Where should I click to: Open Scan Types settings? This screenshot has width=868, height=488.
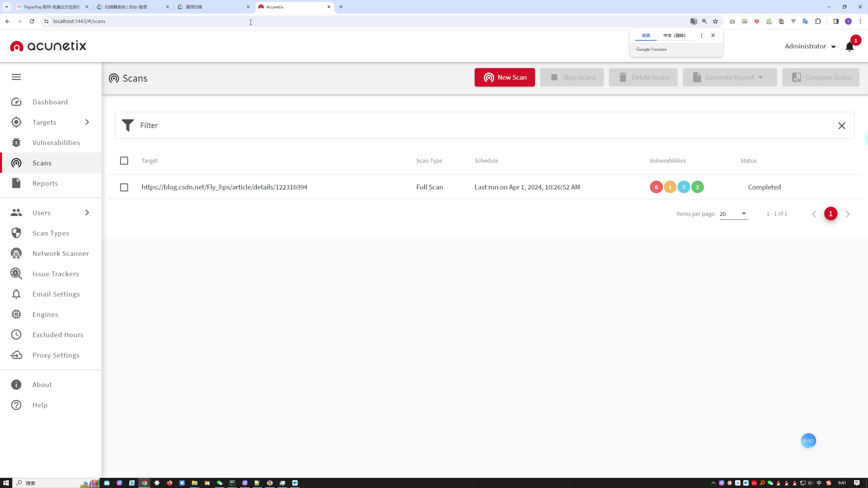(51, 233)
